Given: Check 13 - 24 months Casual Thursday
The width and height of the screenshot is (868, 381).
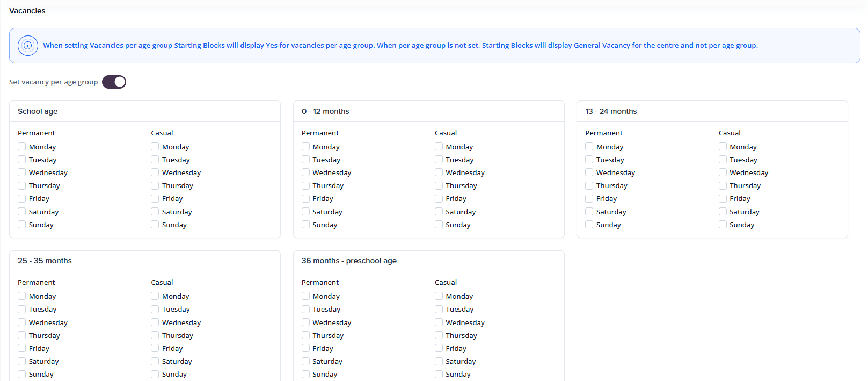Looking at the screenshot, I should [x=723, y=185].
